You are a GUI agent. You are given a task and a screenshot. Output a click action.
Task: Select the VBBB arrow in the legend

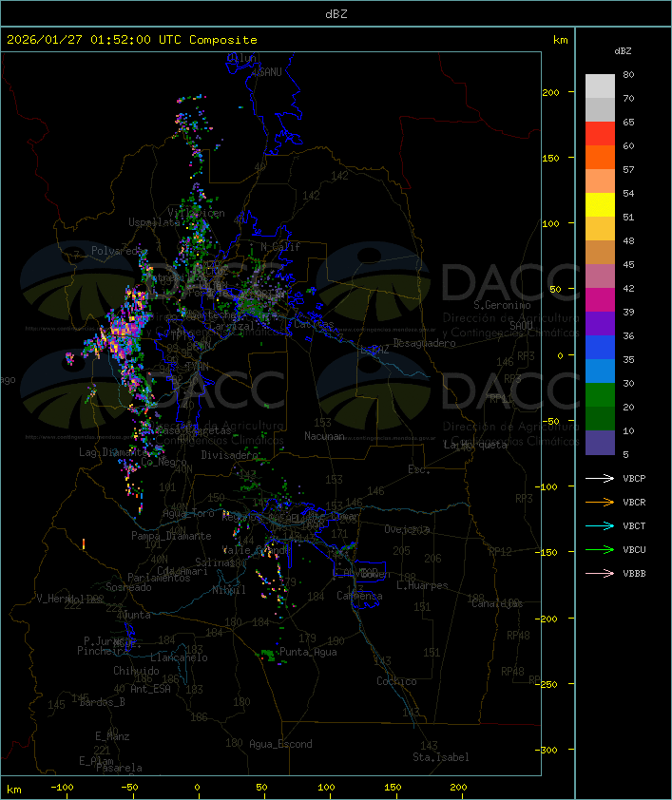click(x=600, y=574)
